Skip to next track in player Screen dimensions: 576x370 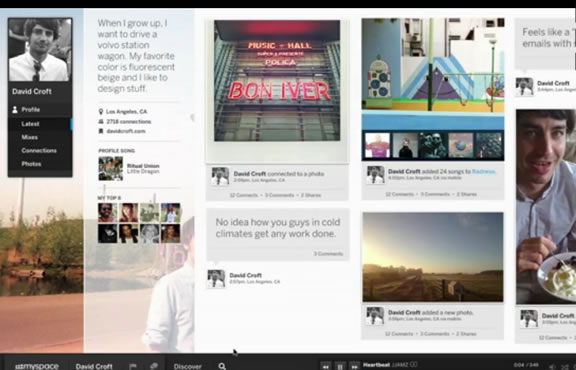tap(354, 366)
